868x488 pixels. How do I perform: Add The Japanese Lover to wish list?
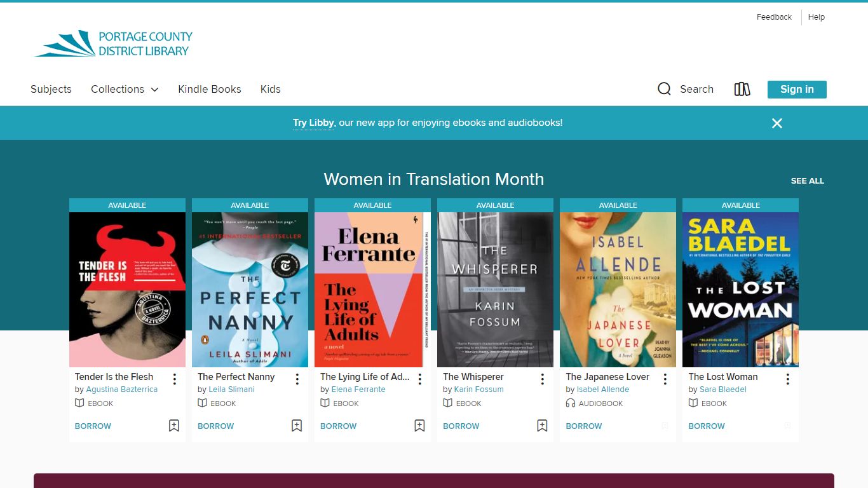tap(665, 426)
